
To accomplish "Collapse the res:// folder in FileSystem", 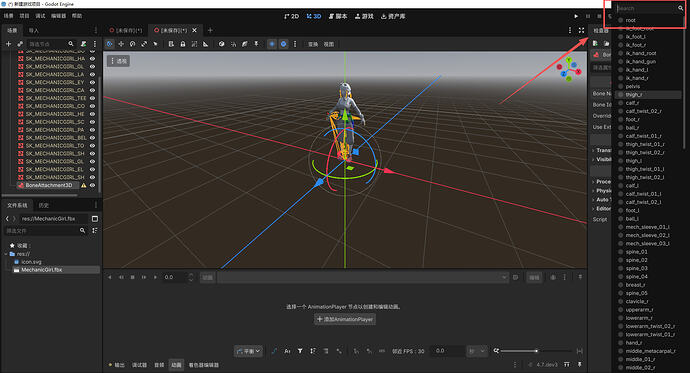I will [6, 254].
